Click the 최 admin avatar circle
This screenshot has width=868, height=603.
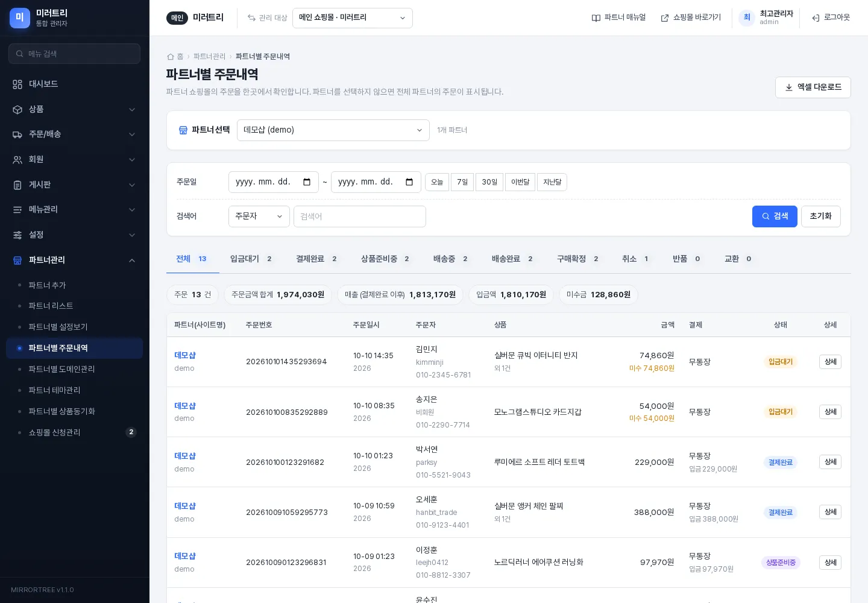[747, 17]
